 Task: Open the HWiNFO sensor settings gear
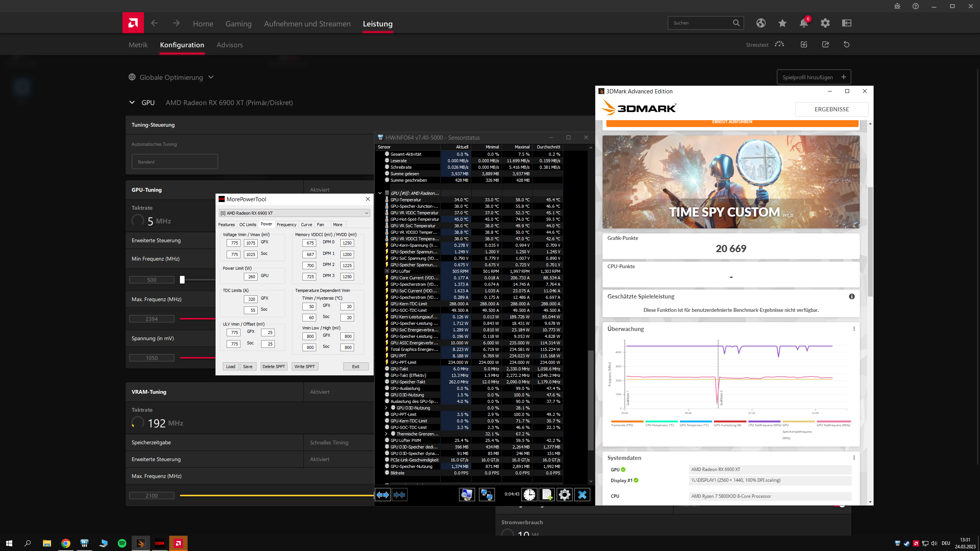(564, 495)
